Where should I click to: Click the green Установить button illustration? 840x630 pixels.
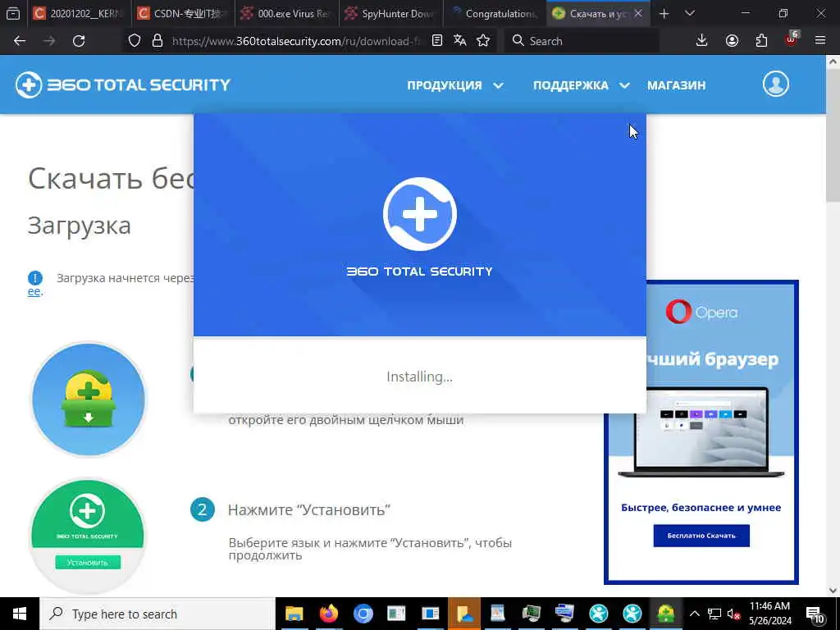tap(87, 563)
